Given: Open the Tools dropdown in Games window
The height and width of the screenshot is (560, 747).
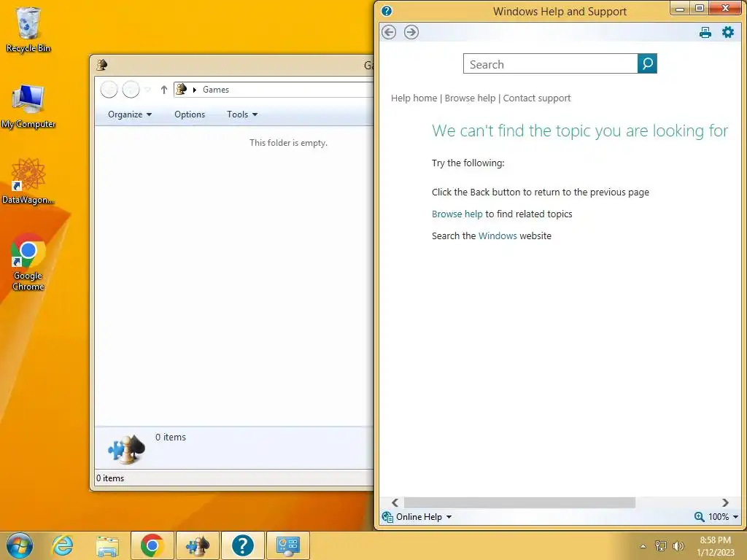Looking at the screenshot, I should [x=242, y=114].
